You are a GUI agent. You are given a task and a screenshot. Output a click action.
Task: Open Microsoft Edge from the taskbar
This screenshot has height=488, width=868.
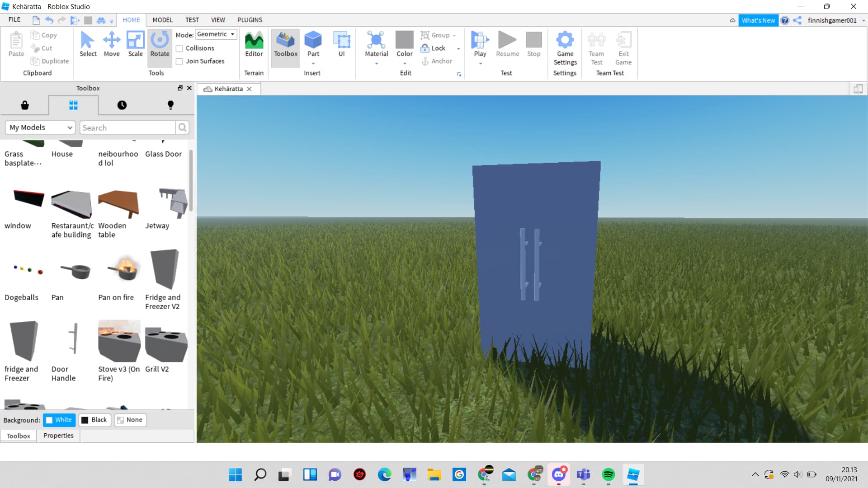click(384, 474)
